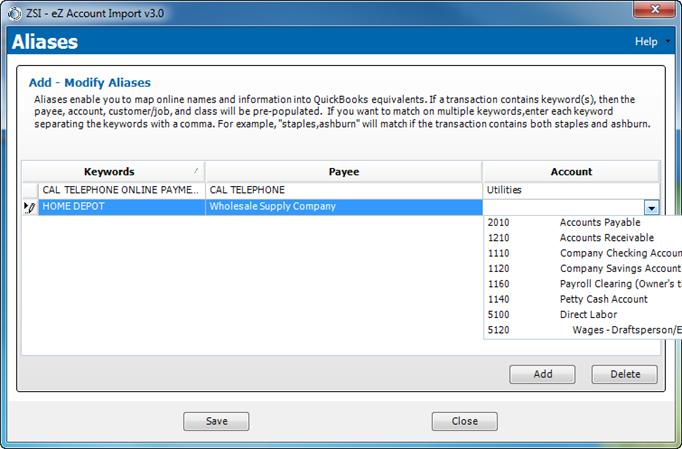Click the Account column header
Screen dimensions: 682x449
point(571,172)
